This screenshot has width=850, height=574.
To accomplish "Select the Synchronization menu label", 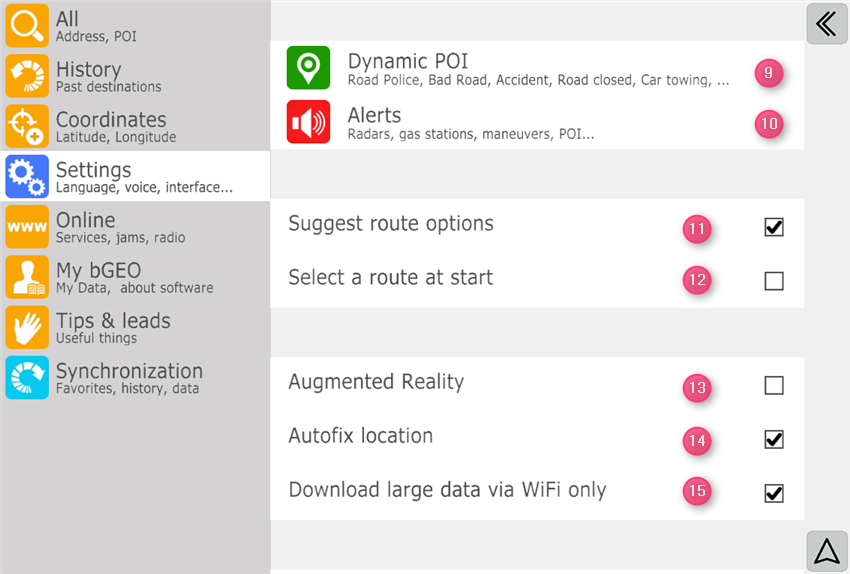I will click(x=129, y=371).
